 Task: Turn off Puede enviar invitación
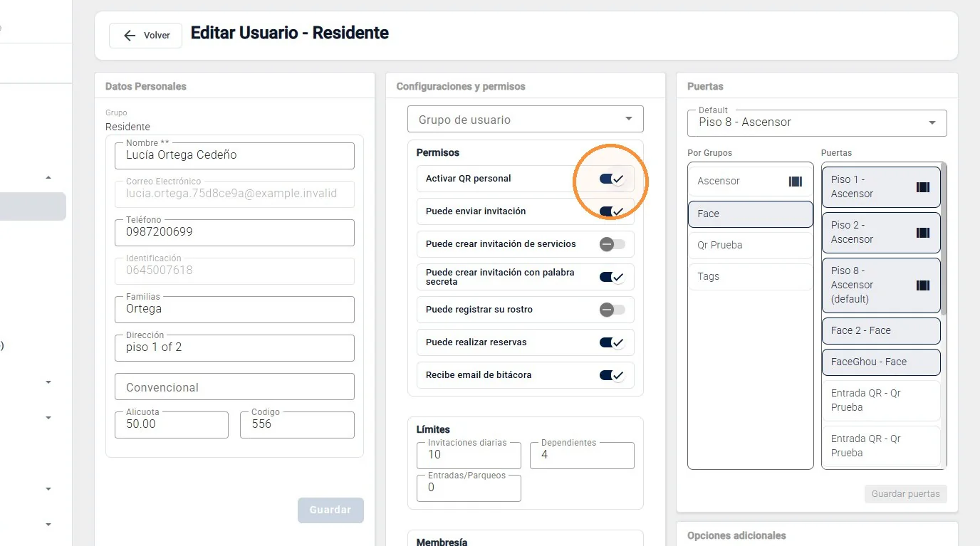(x=612, y=211)
